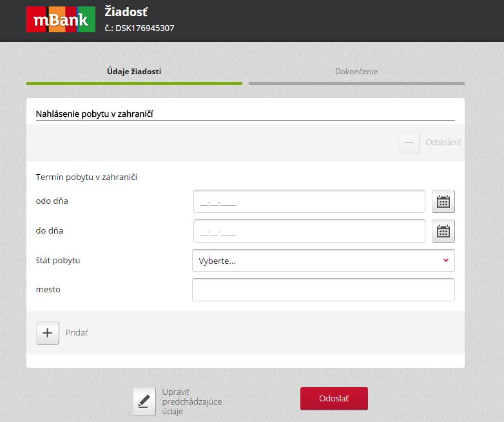This screenshot has width=504, height=422.
Task: Click the grey progress bar under Dokončenie
Action: (356, 84)
